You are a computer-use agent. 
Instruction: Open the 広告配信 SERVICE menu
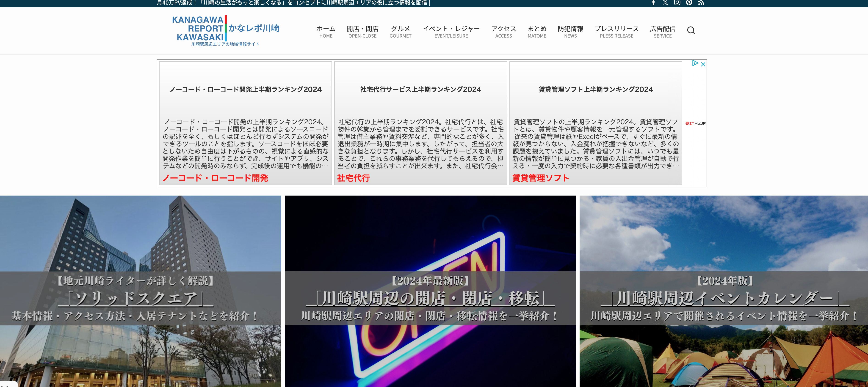pyautogui.click(x=662, y=32)
